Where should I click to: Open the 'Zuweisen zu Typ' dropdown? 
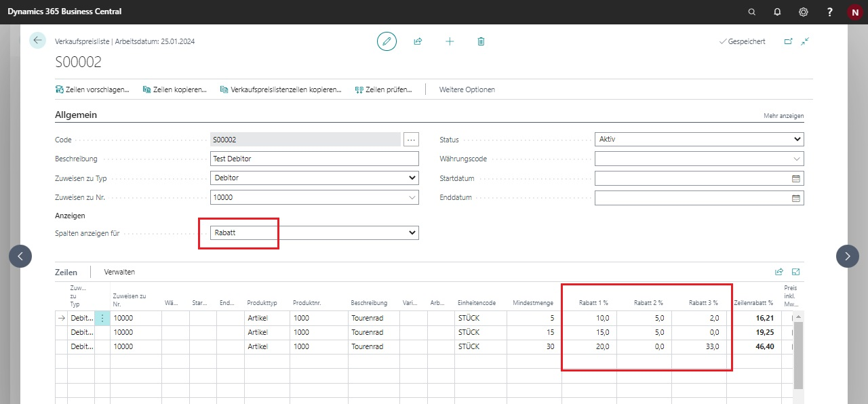[315, 178]
